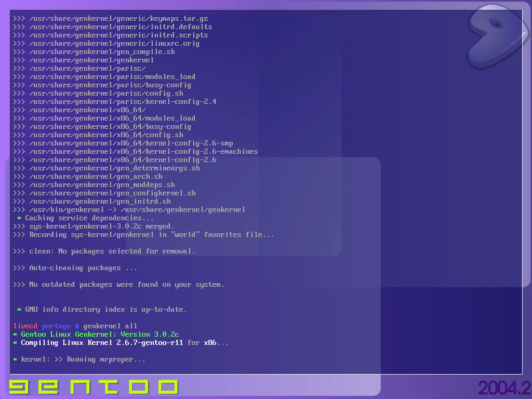Click the gen_determineargs.sh line

point(106,168)
